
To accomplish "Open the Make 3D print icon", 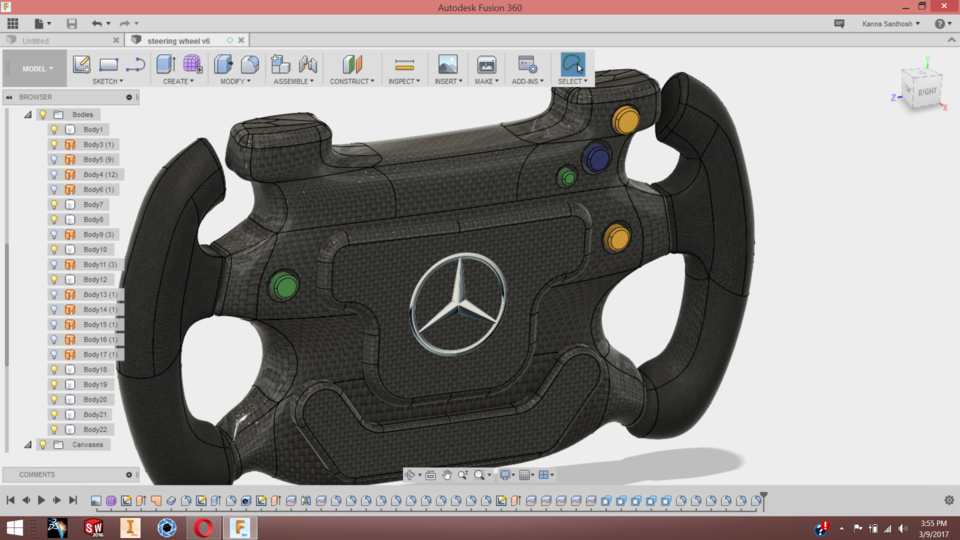I will [x=487, y=64].
